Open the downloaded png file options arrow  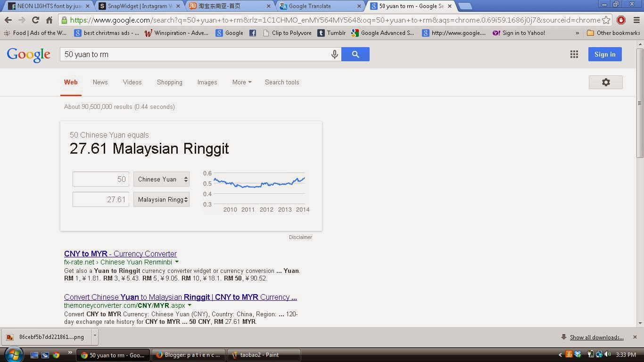(x=95, y=337)
